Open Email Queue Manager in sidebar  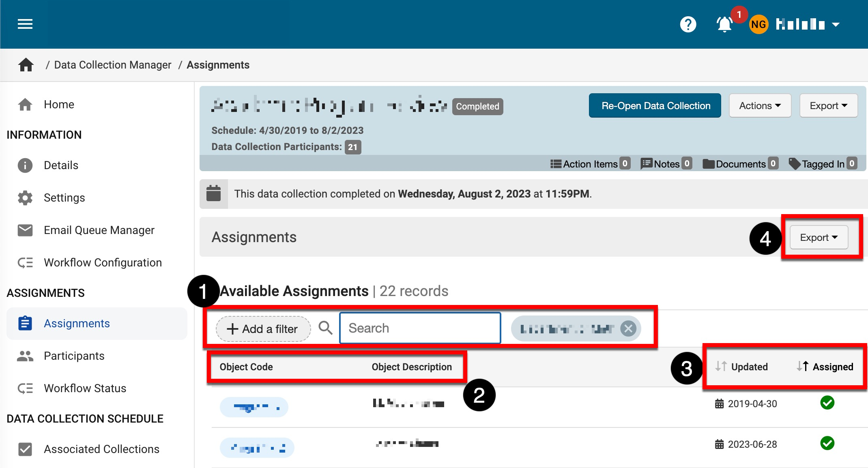[x=99, y=230]
